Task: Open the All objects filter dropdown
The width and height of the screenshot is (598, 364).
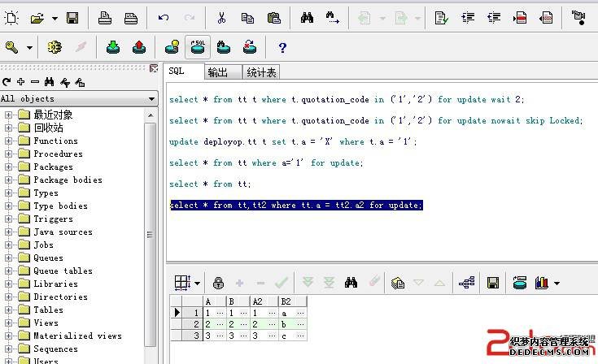Action: tap(151, 99)
